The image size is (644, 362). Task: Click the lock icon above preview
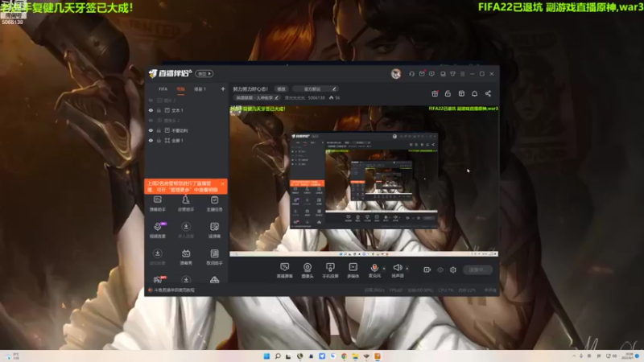pyautogui.click(x=448, y=93)
